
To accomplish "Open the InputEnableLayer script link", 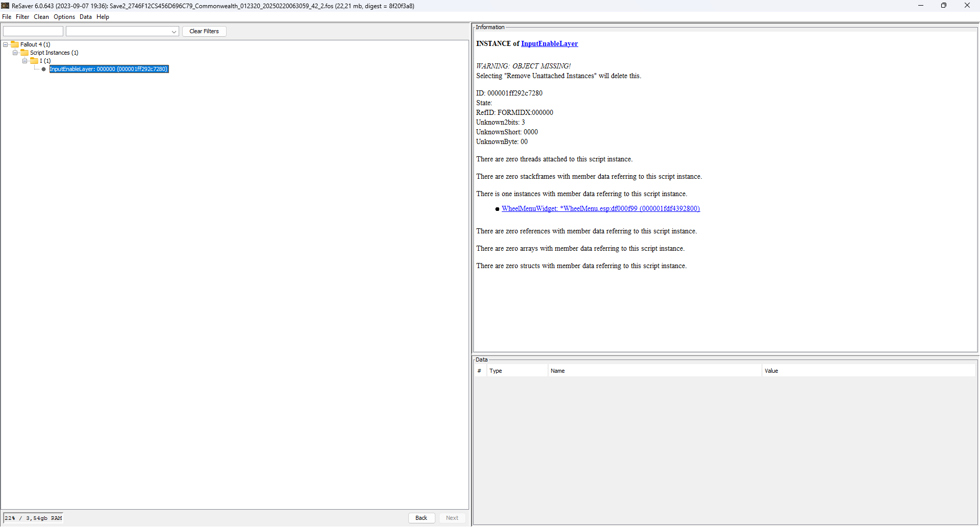I will point(549,44).
